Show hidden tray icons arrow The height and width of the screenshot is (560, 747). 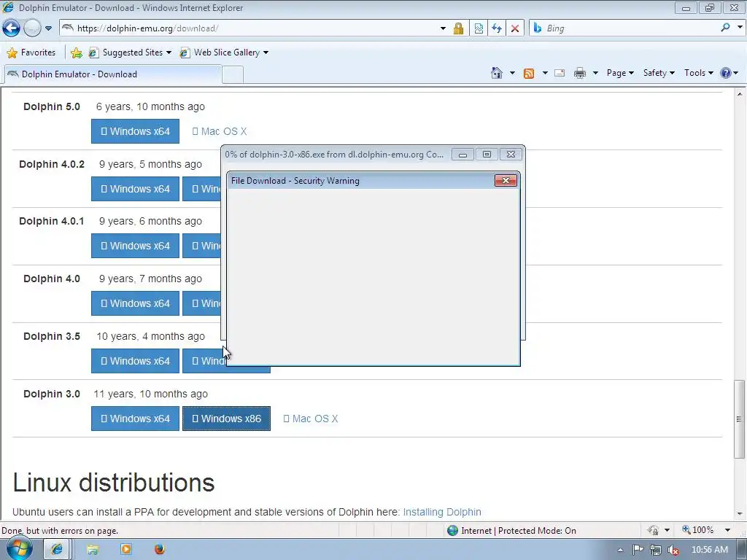(620, 550)
